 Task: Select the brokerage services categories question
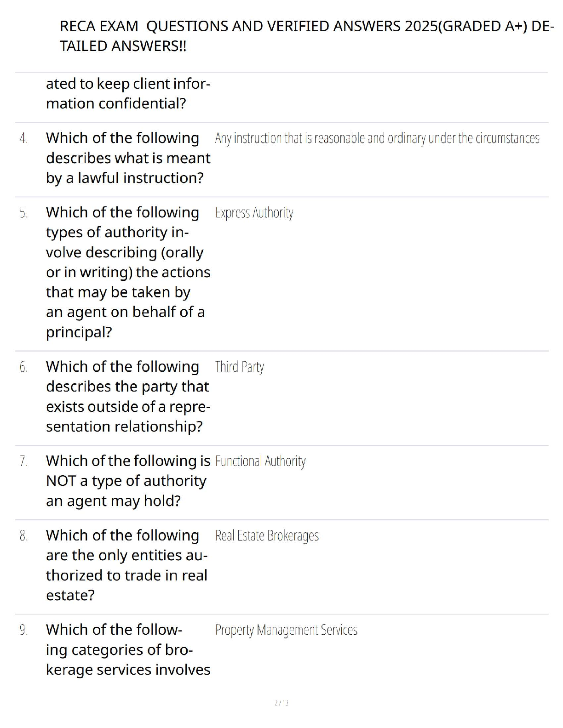[x=128, y=649]
